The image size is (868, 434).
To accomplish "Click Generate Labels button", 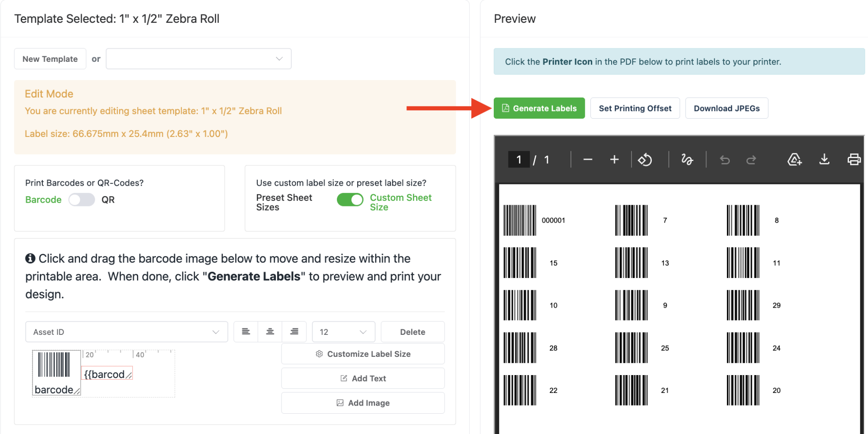I will (x=539, y=108).
